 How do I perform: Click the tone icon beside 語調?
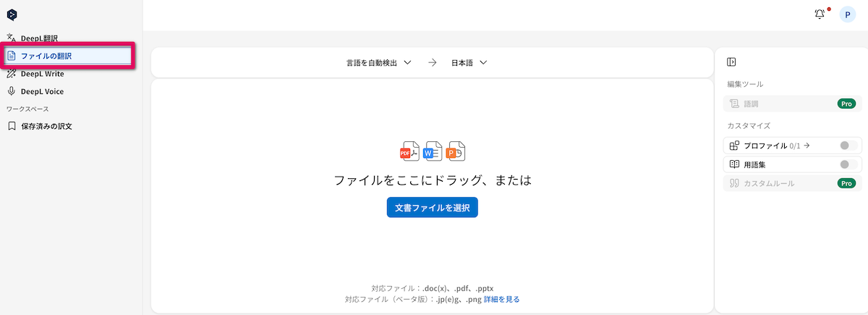pos(734,104)
